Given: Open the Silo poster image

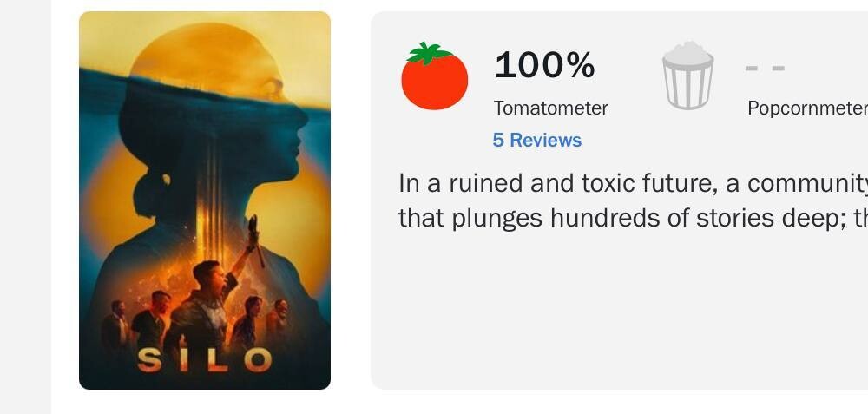Looking at the screenshot, I should tap(205, 200).
